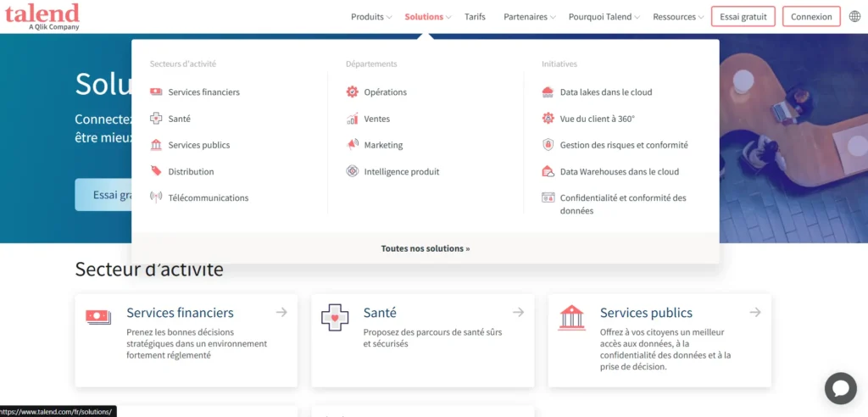The width and height of the screenshot is (868, 417).
Task: Open Ventes link
Action: (x=377, y=119)
